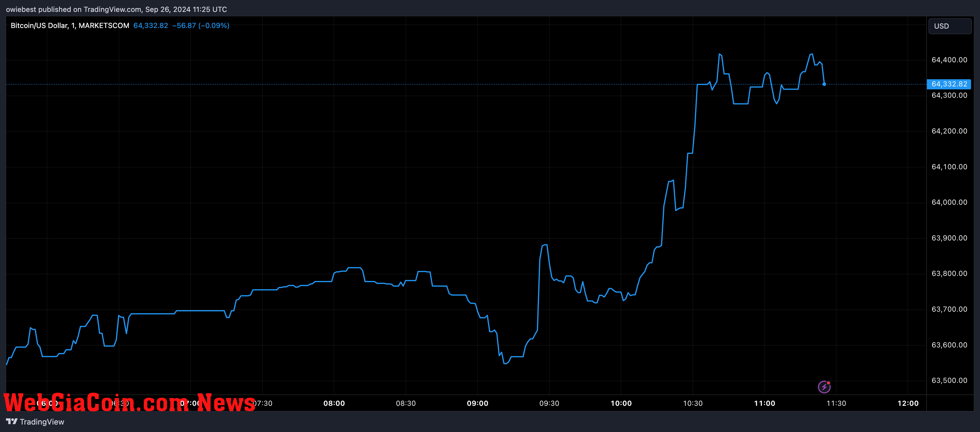Click the 64,100.00 price axis label
This screenshot has width=980, height=432.
(949, 167)
